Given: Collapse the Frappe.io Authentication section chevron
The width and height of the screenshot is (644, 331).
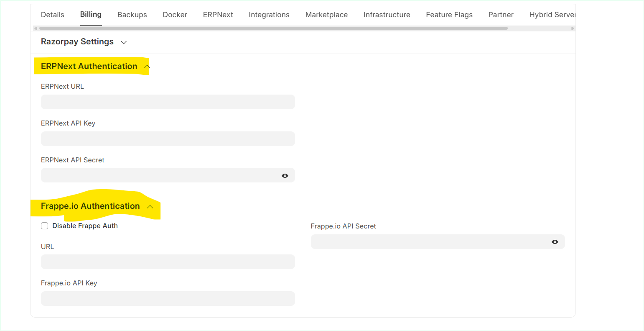Looking at the screenshot, I should point(150,207).
